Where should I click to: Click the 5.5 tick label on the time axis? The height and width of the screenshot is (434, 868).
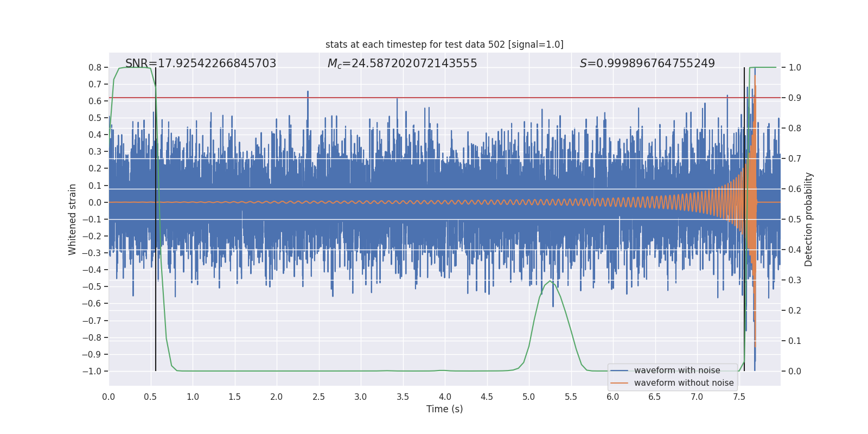(x=571, y=397)
